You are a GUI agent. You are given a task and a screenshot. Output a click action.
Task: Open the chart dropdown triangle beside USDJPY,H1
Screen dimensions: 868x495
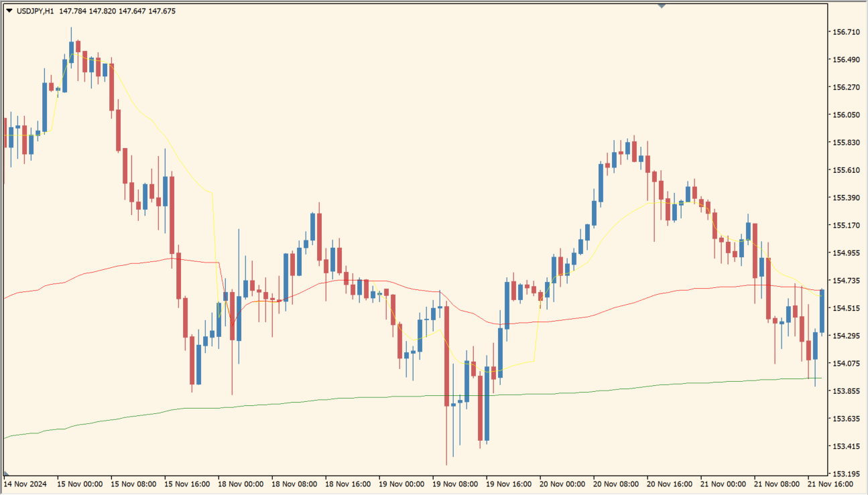tap(9, 11)
